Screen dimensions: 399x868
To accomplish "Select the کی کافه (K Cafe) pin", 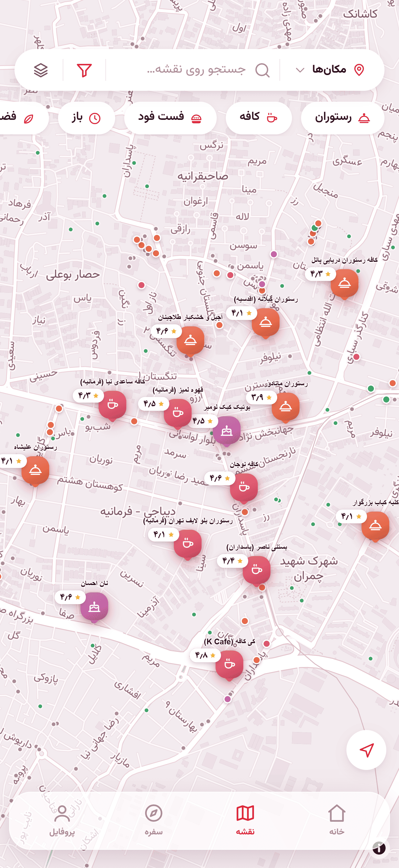I will (x=229, y=665).
